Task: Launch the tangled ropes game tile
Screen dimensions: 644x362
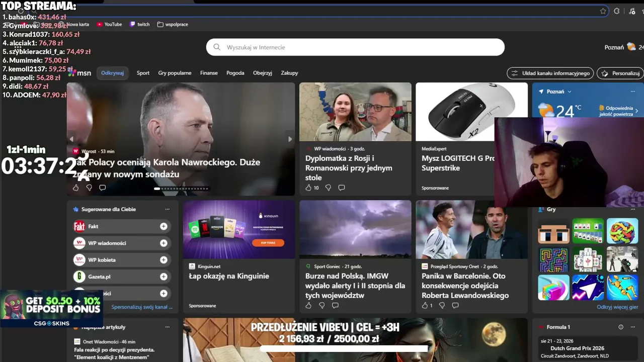Action: pos(622,231)
